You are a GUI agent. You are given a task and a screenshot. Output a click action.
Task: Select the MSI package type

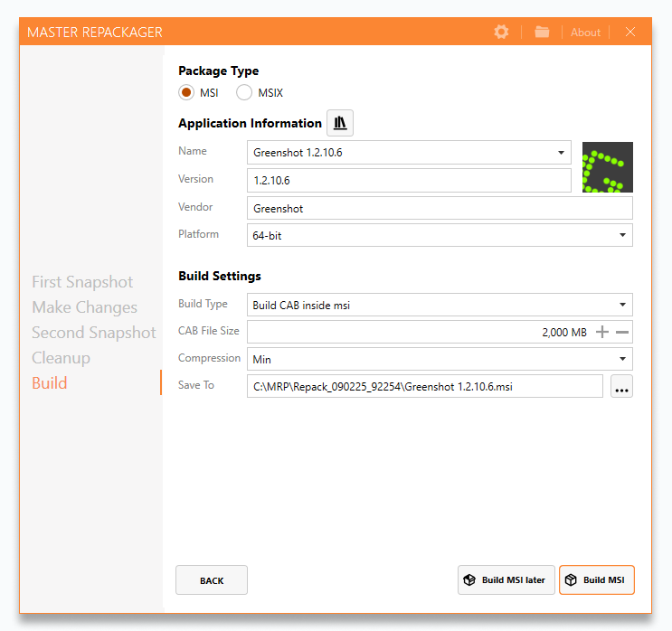[x=186, y=92]
